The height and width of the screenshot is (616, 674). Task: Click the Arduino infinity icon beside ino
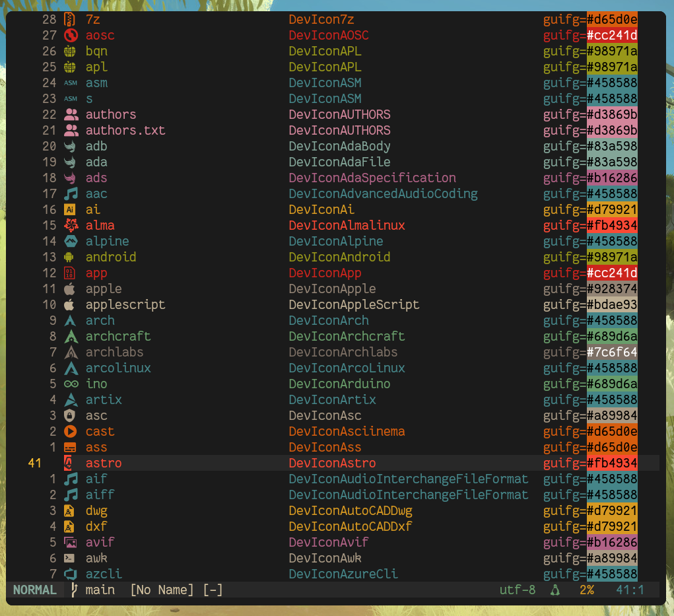coord(71,384)
